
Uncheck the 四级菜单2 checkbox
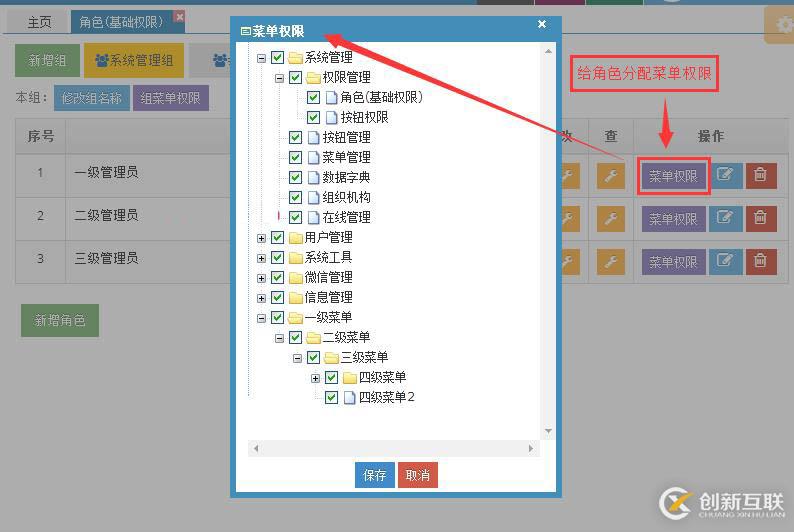coord(331,397)
